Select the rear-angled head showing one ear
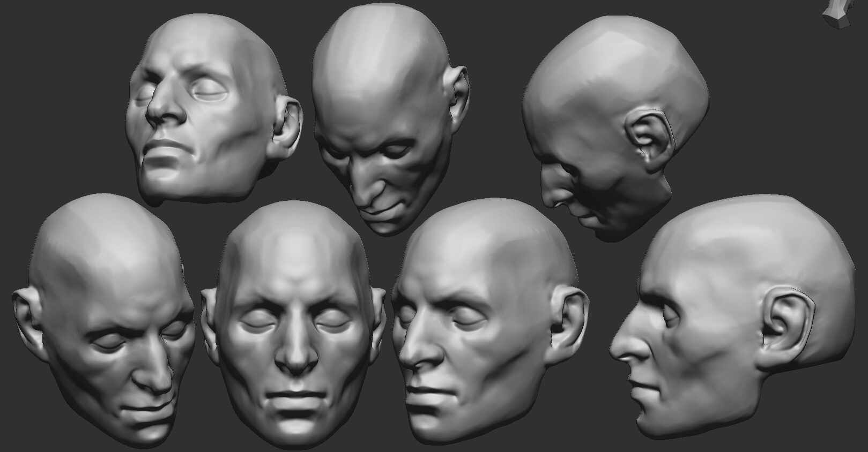Viewport: 868px width, 452px height. click(x=615, y=129)
